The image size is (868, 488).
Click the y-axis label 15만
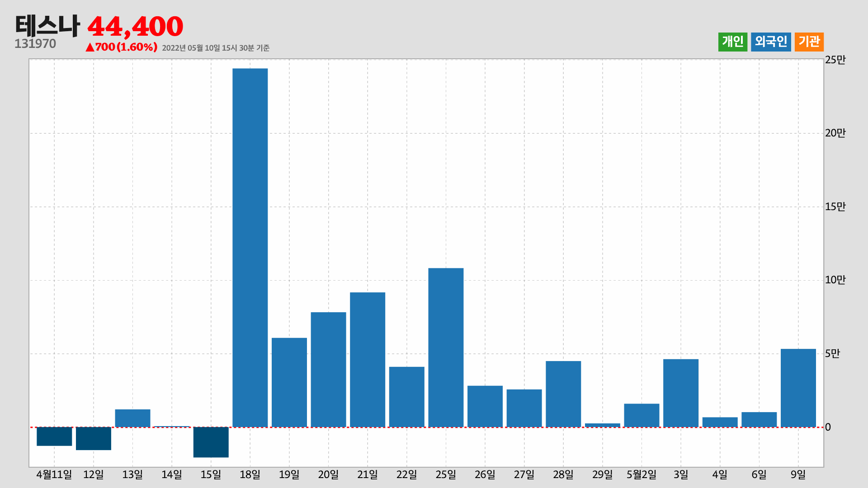pos(835,206)
